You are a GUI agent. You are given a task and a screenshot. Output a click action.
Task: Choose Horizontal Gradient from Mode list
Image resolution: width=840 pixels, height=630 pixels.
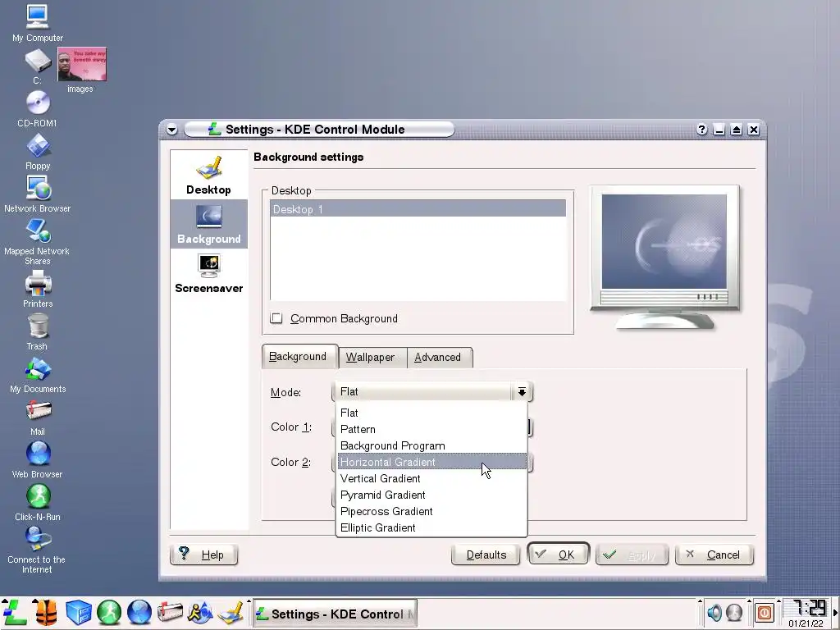(x=431, y=462)
